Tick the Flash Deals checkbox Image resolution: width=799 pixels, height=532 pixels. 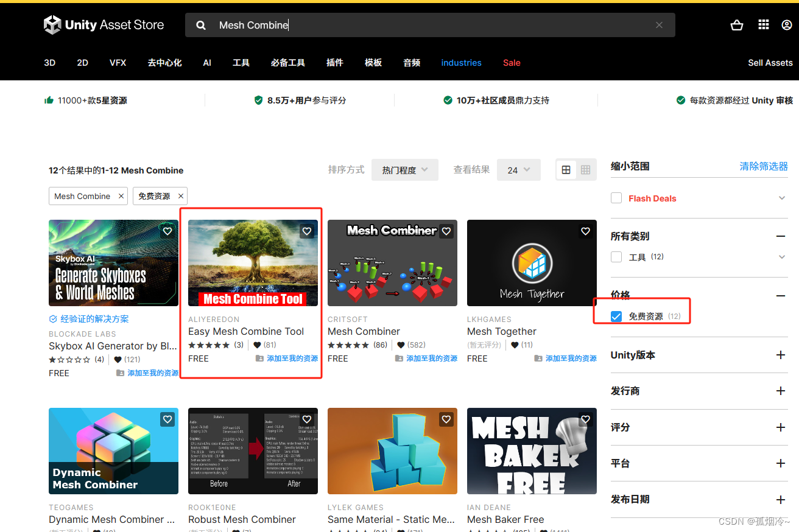pos(616,198)
